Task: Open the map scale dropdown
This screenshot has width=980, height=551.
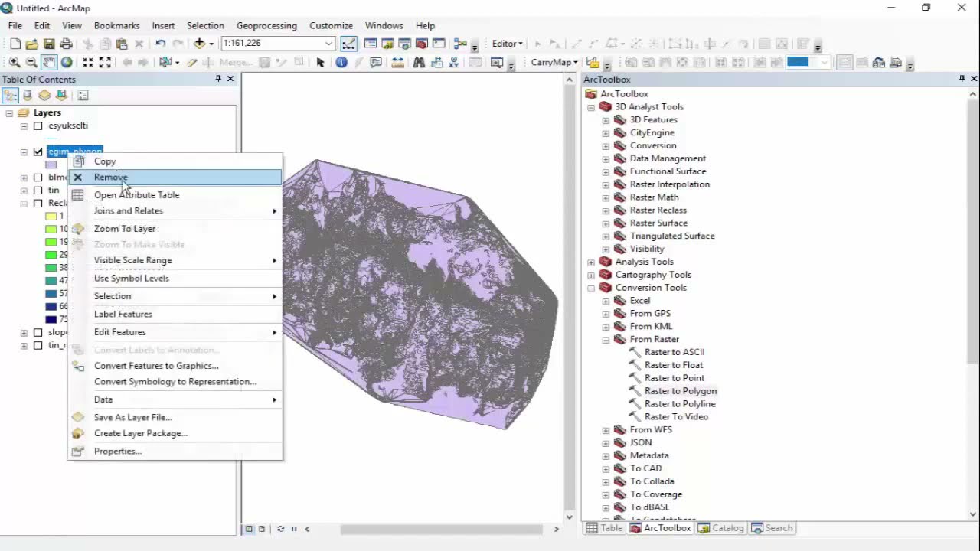Action: pyautogui.click(x=328, y=44)
